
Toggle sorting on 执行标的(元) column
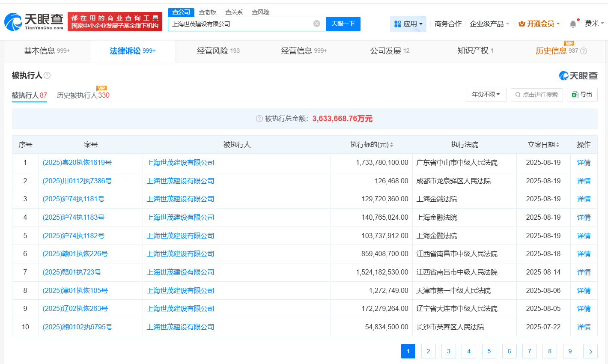pos(391,145)
